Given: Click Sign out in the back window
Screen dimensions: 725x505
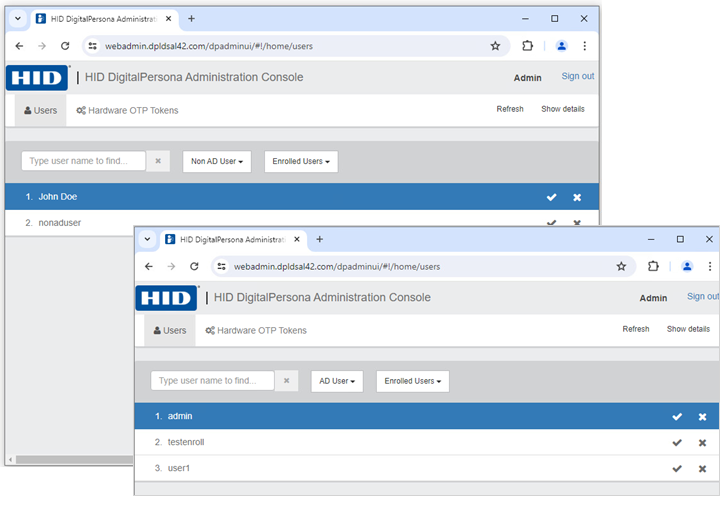Looking at the screenshot, I should pyautogui.click(x=577, y=77).
